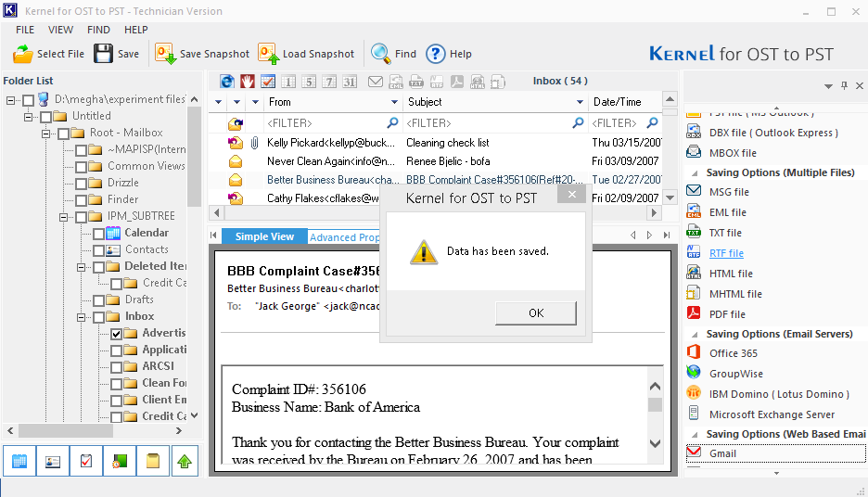Screen dimensions: 868x497
Task: Check the Calendar folder checkbox
Action: tap(98, 234)
